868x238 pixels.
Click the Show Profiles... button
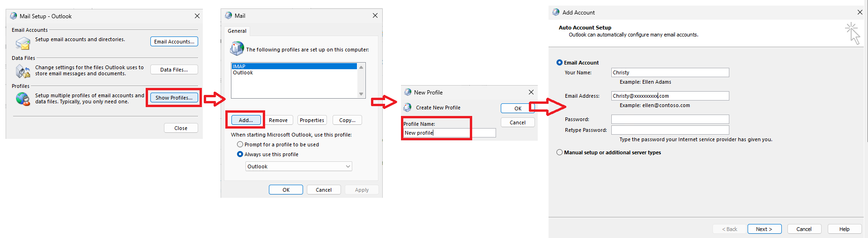tap(174, 98)
